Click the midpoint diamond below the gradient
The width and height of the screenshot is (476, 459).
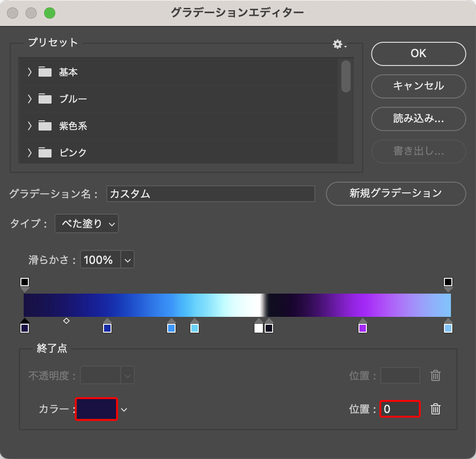click(x=66, y=321)
